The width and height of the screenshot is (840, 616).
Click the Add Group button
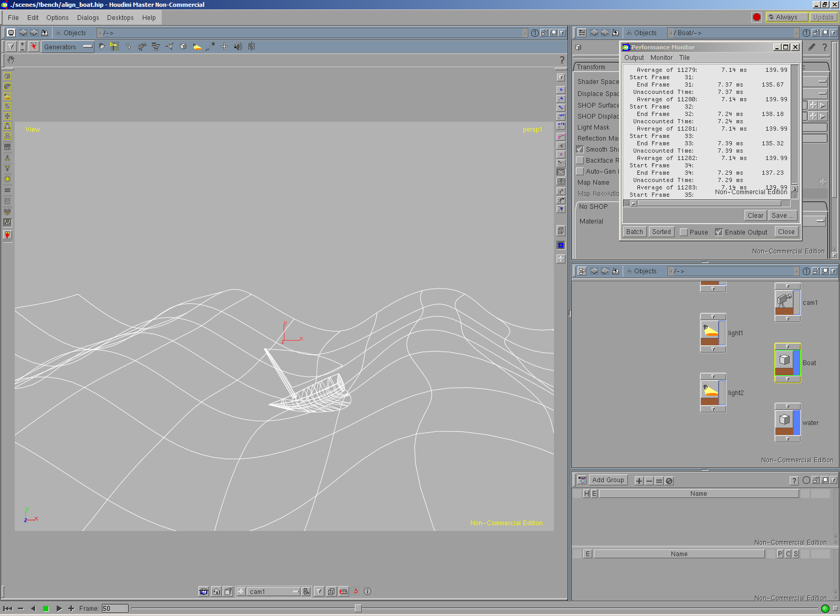click(607, 480)
